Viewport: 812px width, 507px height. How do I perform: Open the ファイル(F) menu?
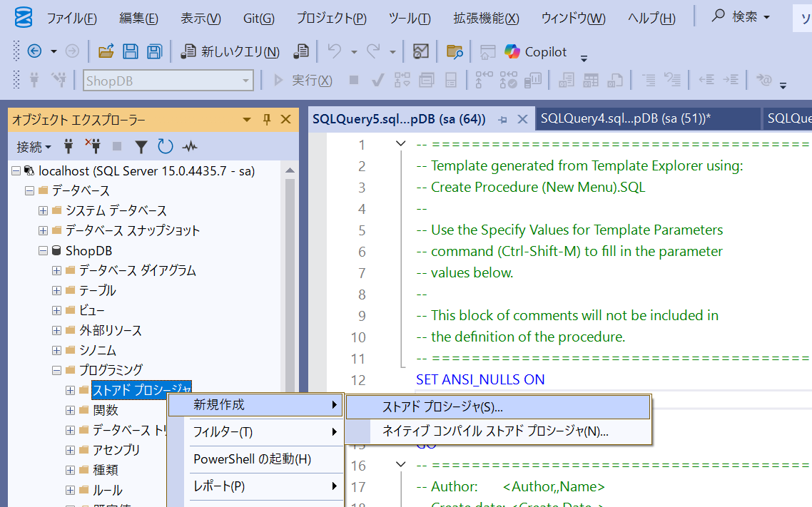click(71, 19)
